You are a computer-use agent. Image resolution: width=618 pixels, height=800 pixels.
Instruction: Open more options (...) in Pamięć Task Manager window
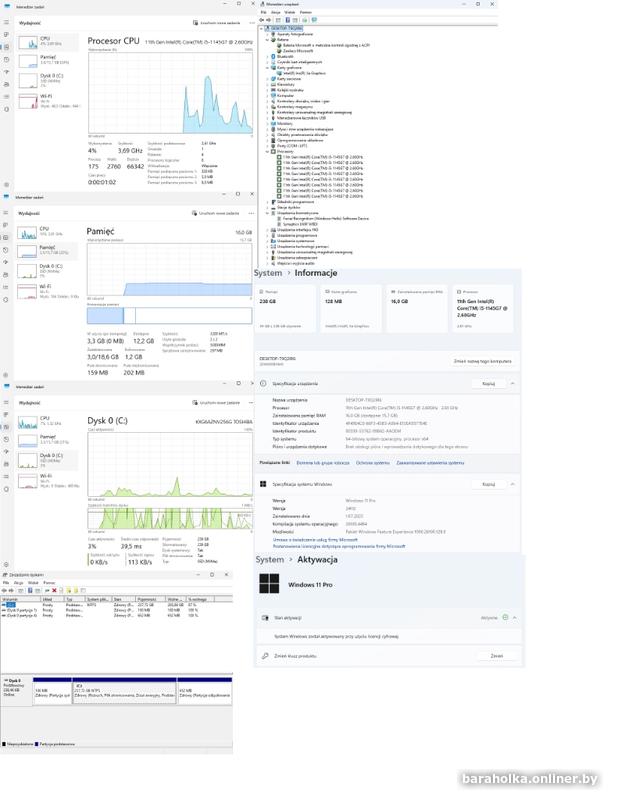pos(251,213)
